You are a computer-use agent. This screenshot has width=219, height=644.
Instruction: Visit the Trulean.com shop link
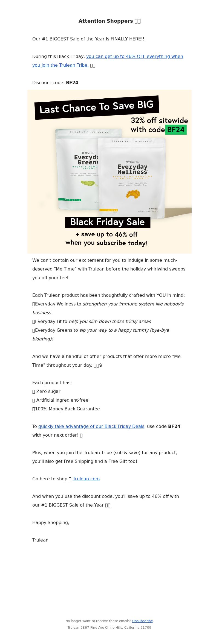coord(86,479)
